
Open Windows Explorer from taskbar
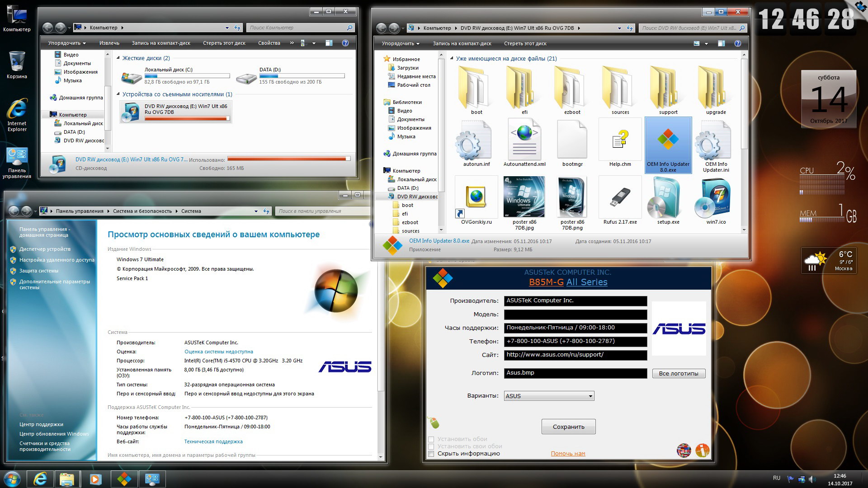pos(66,479)
